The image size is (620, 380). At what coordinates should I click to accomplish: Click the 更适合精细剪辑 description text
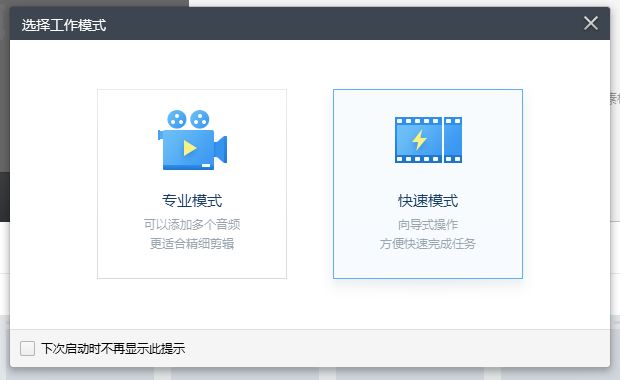192,244
